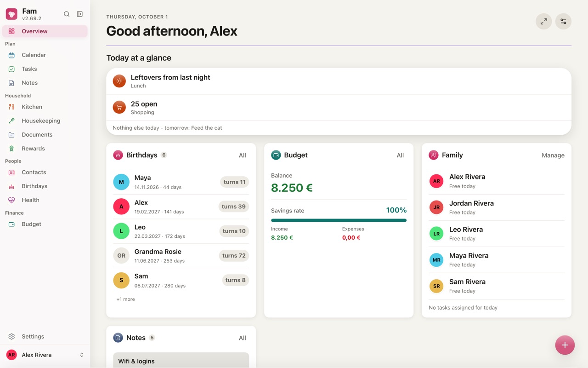The image size is (588, 368).
Task: Click Jordan Rivera's JR avatar
Action: [x=436, y=207]
